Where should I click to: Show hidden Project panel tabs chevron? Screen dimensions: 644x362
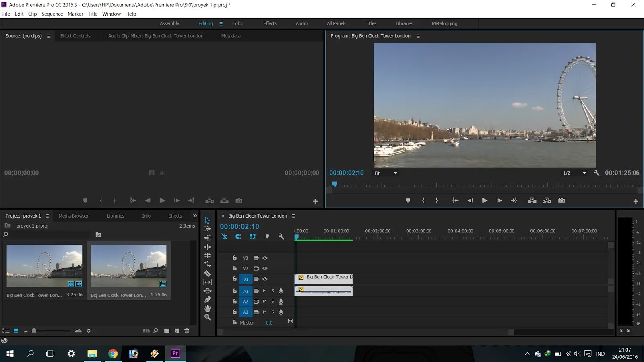click(195, 216)
